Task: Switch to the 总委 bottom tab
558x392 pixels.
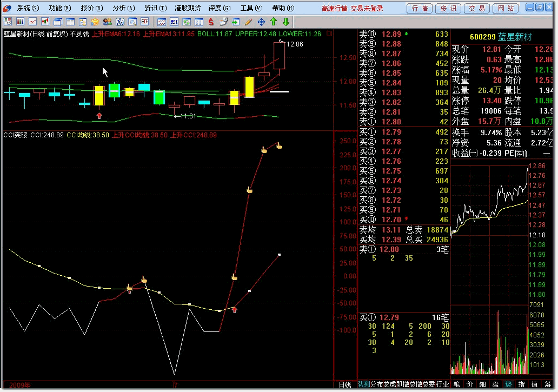Action: [x=429, y=384]
